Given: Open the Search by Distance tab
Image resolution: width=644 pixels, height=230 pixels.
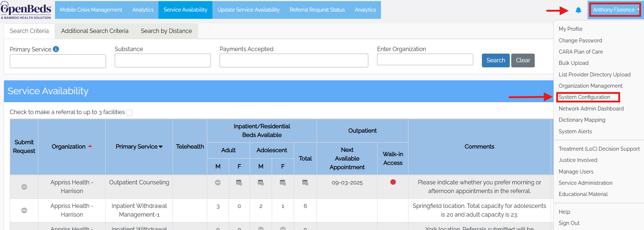Looking at the screenshot, I should (x=166, y=31).
